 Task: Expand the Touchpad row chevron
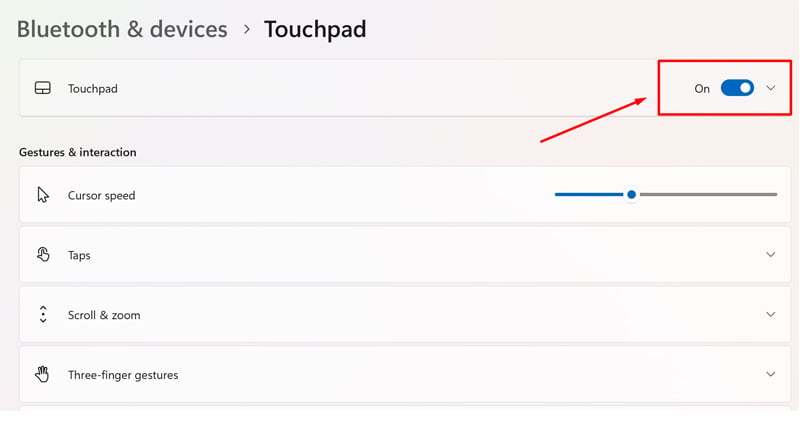pyautogui.click(x=770, y=88)
